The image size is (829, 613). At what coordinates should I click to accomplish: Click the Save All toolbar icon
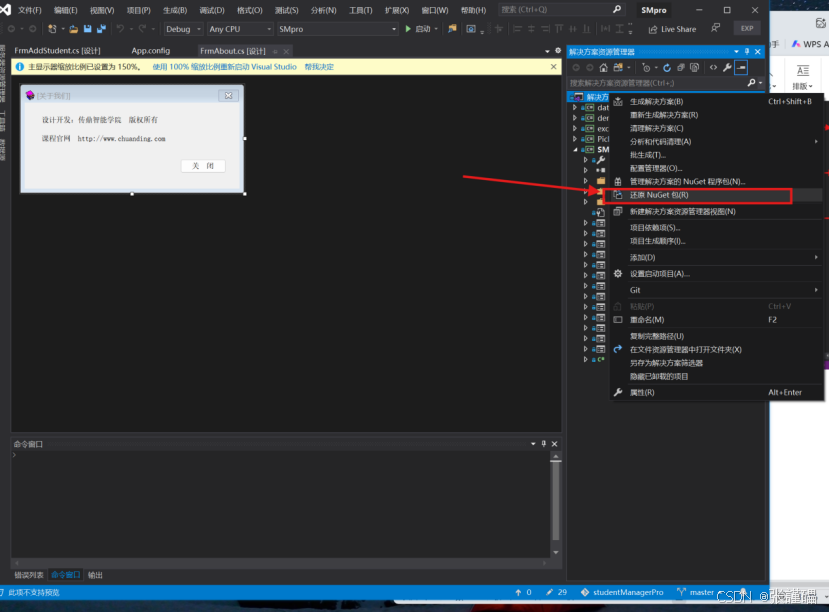(x=101, y=29)
